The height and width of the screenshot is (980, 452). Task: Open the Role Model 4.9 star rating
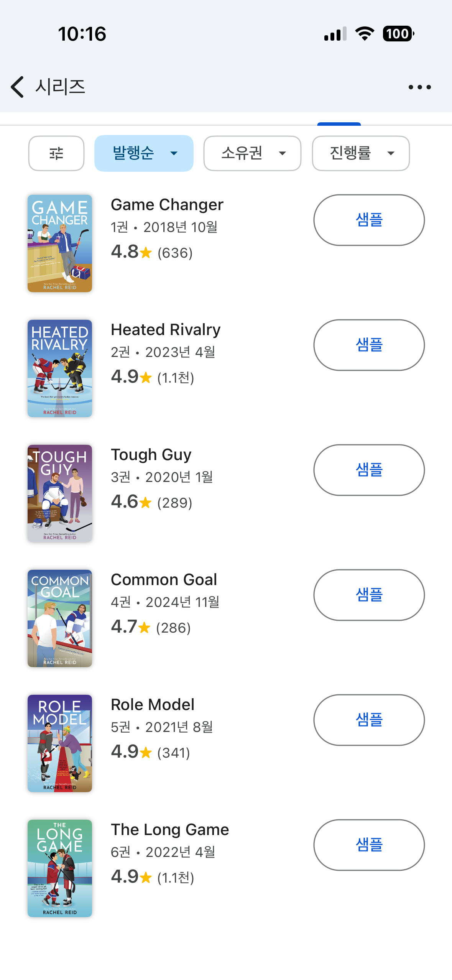click(150, 752)
